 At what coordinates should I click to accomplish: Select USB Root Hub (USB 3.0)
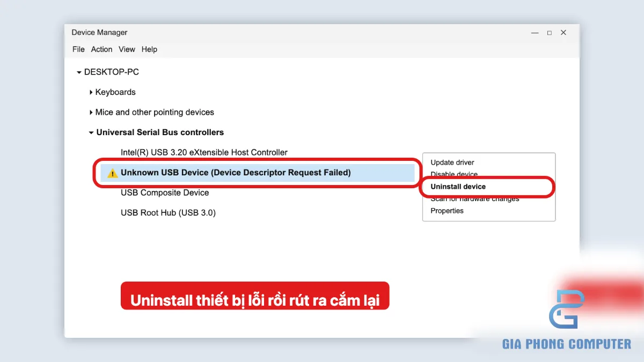coord(168,213)
